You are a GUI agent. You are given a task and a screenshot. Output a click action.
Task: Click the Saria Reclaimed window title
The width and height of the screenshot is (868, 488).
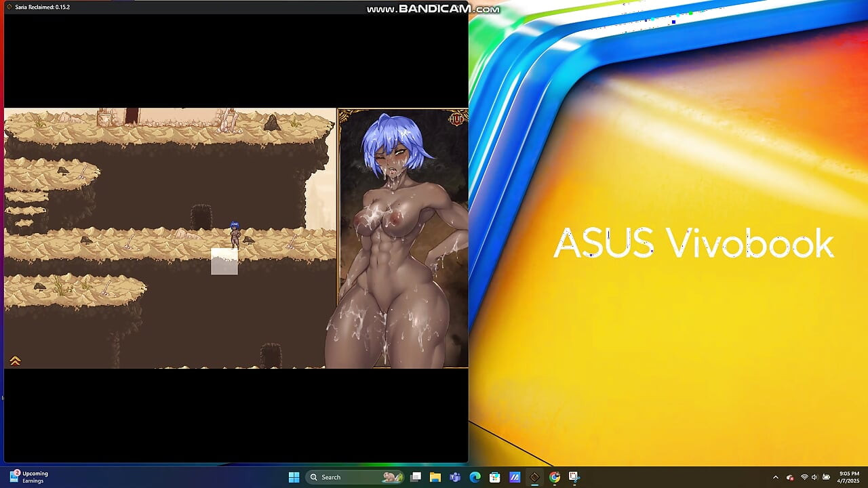point(42,7)
